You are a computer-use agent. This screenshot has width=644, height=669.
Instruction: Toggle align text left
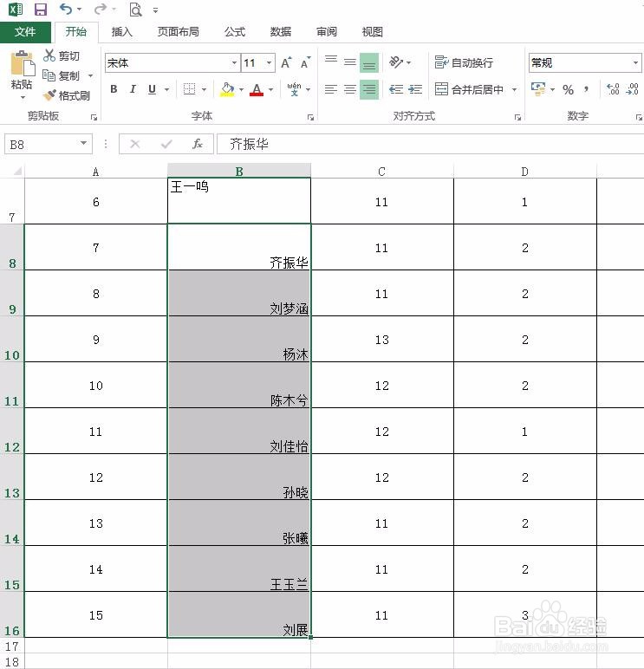point(331,89)
